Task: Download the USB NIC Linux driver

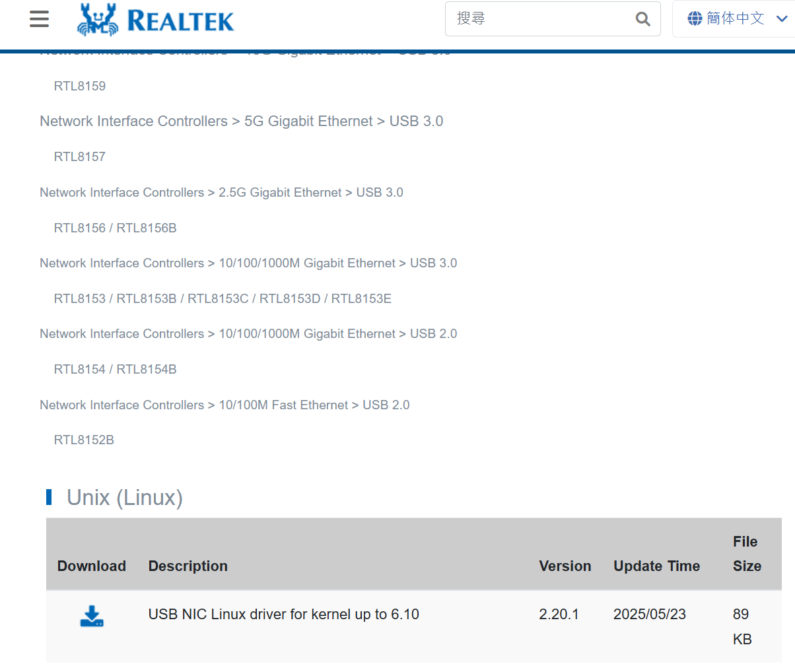Action: (92, 615)
